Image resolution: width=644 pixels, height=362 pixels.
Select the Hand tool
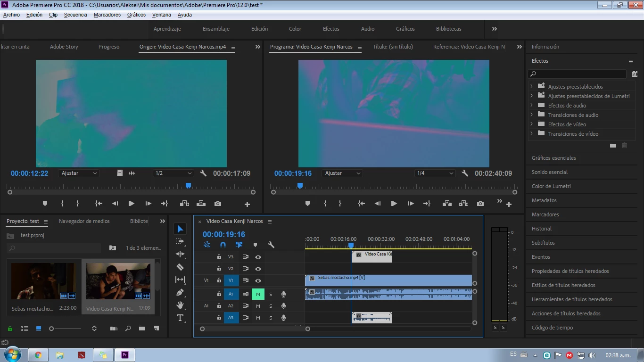[x=180, y=305]
